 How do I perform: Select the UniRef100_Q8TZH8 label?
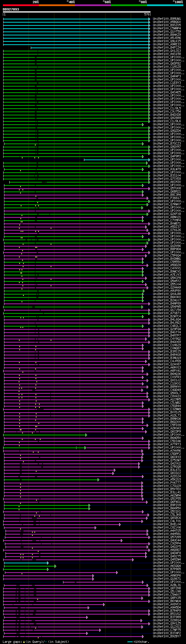tap(167, 588)
